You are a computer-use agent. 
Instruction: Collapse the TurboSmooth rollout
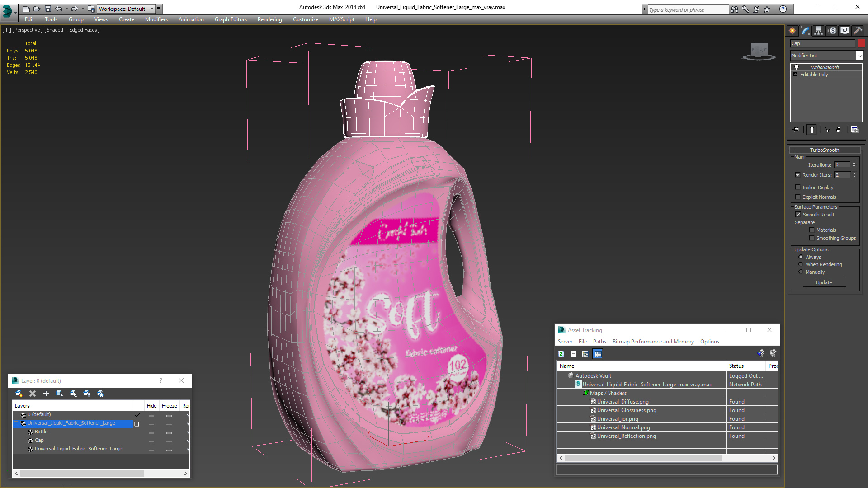tap(792, 150)
